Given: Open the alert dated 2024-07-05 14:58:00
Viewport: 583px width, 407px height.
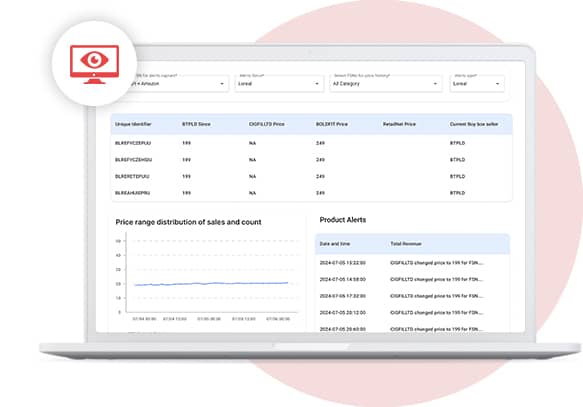Looking at the screenshot, I should point(412,279).
